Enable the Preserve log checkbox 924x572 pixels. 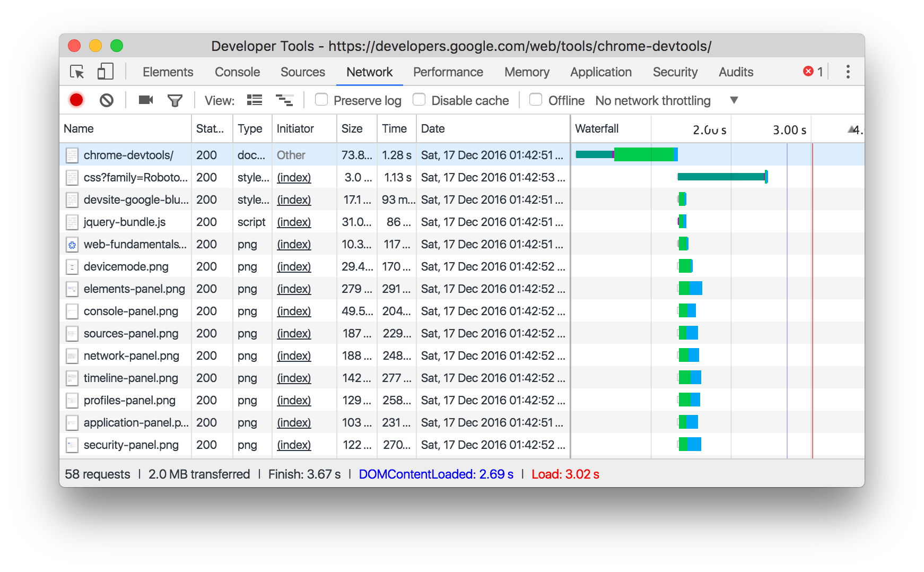click(321, 100)
